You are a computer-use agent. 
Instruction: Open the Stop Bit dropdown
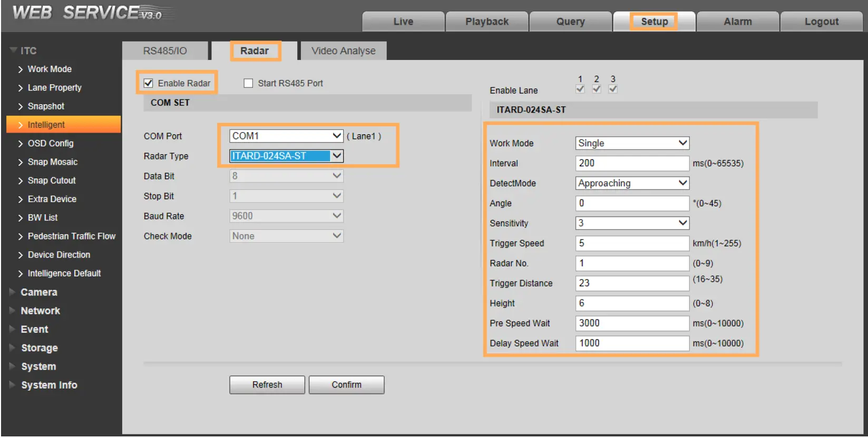[x=287, y=196]
